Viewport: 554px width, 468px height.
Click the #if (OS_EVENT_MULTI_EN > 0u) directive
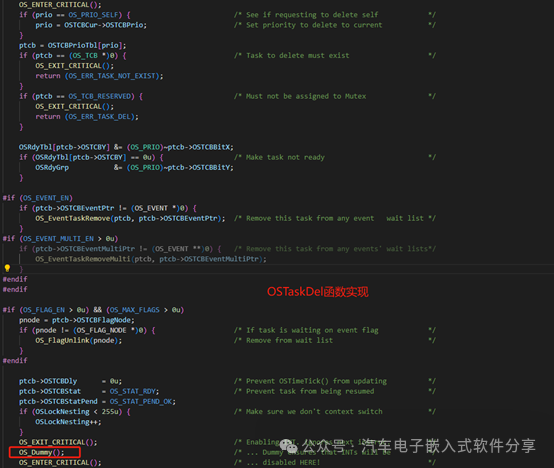(60, 238)
